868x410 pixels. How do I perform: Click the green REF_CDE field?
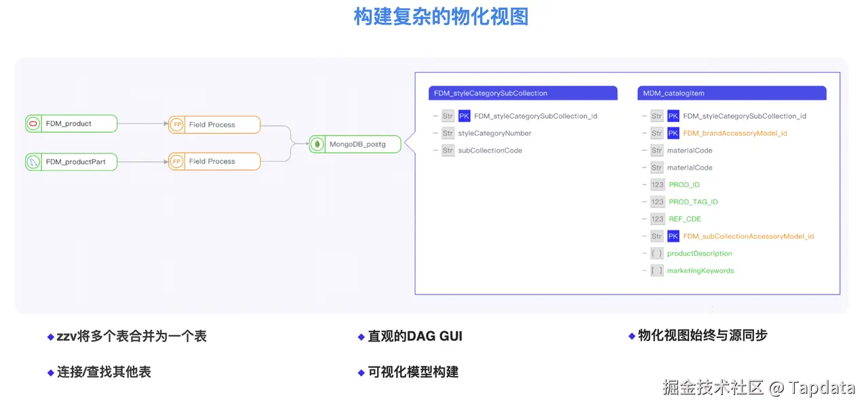point(685,219)
